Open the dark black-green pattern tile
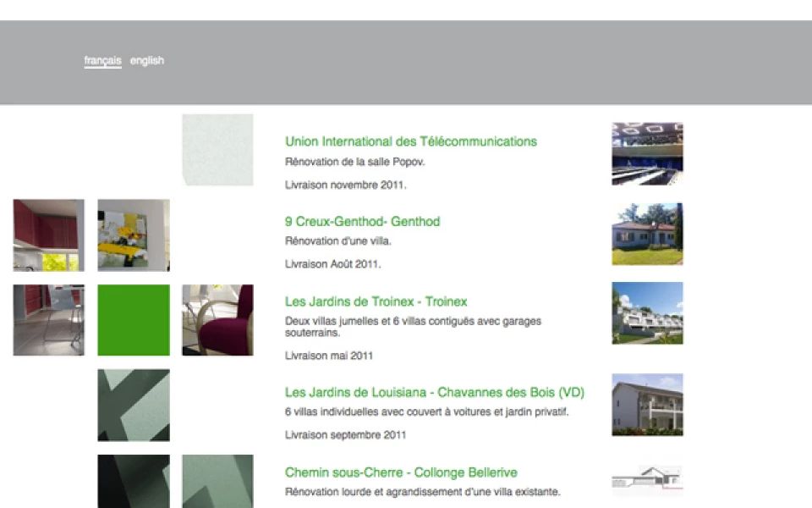Screen dimensions: 812x508 [134, 481]
